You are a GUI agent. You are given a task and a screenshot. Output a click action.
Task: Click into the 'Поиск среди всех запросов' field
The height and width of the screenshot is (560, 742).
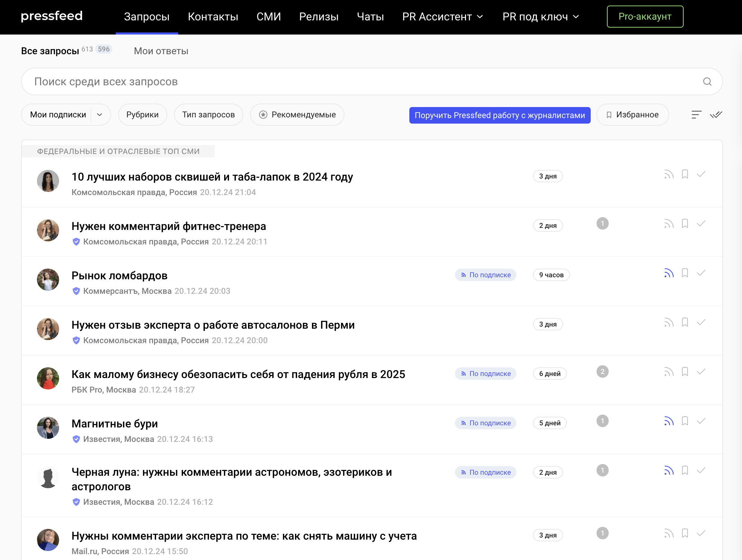pyautogui.click(x=345, y=81)
